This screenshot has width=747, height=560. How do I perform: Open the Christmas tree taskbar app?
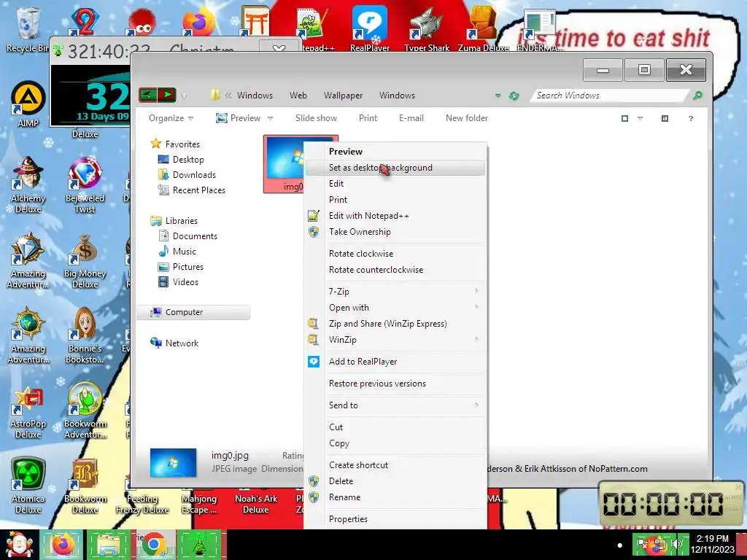[198, 545]
